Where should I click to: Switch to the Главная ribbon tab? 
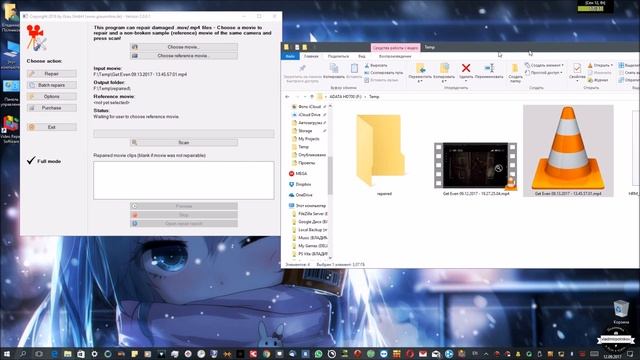[311, 56]
